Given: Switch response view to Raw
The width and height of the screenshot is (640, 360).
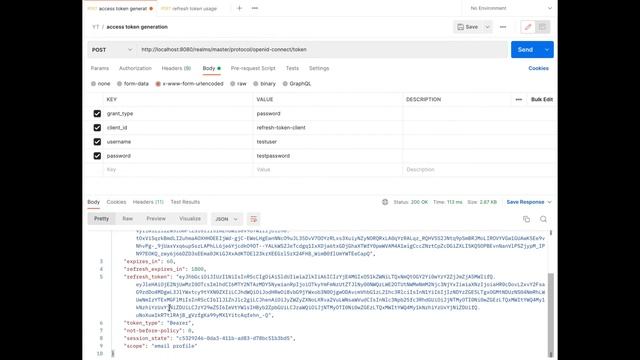Looking at the screenshot, I should tap(128, 219).
